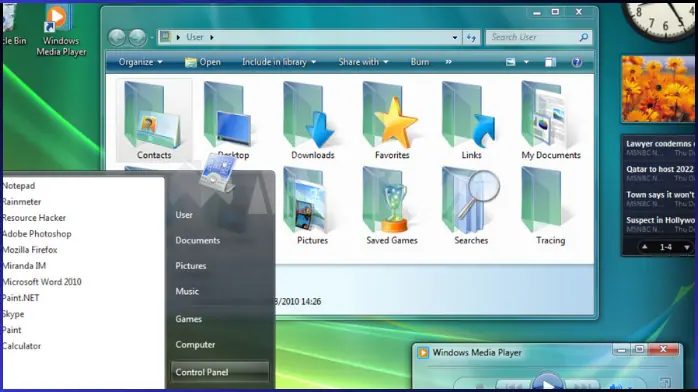Expand the Include in library menu
Image resolution: width=698 pixels, height=392 pixels.
pyautogui.click(x=279, y=62)
